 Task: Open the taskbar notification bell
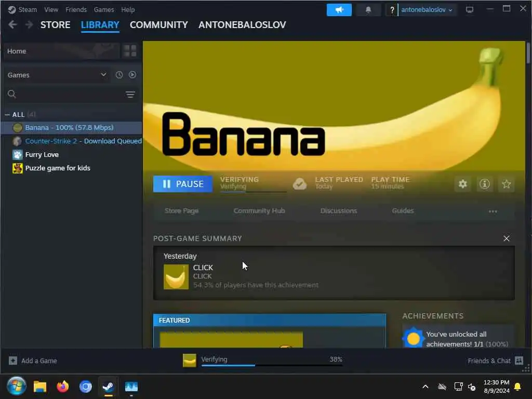point(518,387)
